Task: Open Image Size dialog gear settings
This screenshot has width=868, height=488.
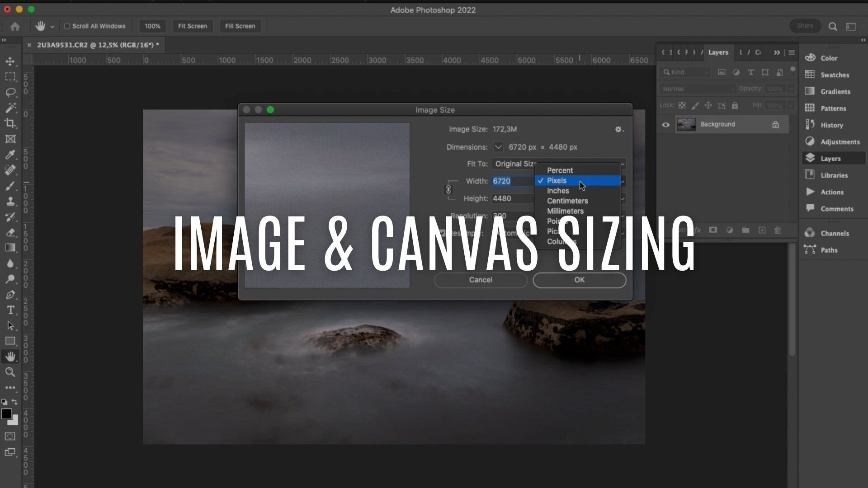Action: click(x=619, y=129)
